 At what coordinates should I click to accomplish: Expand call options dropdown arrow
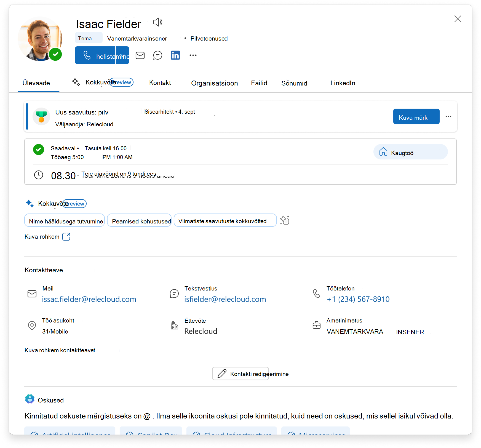pos(122,55)
